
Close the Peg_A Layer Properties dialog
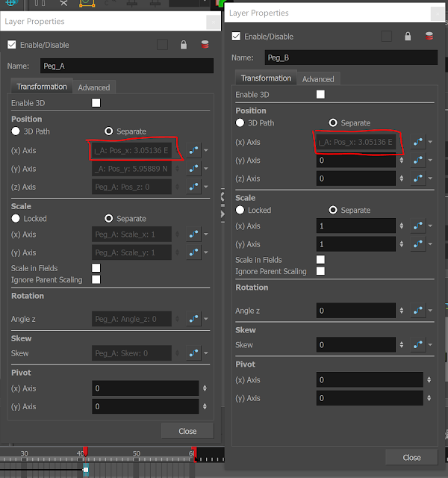point(187,431)
